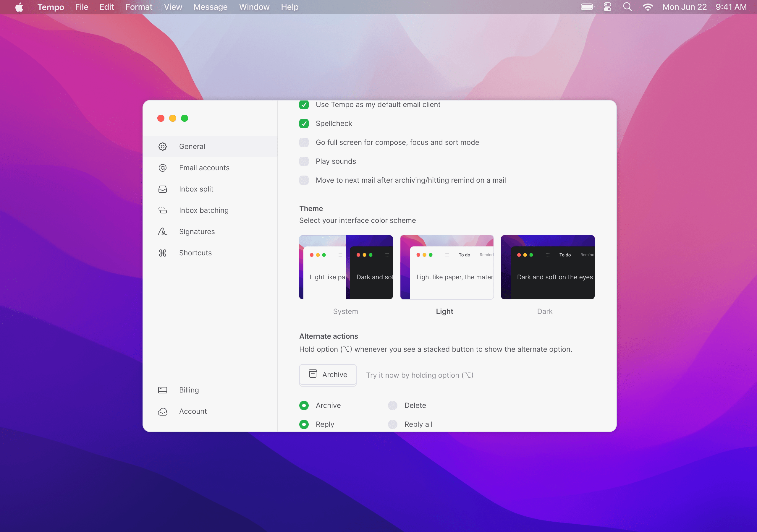Screen dimensions: 757x532
Task: Click the Theme section heading
Action: 311,209
